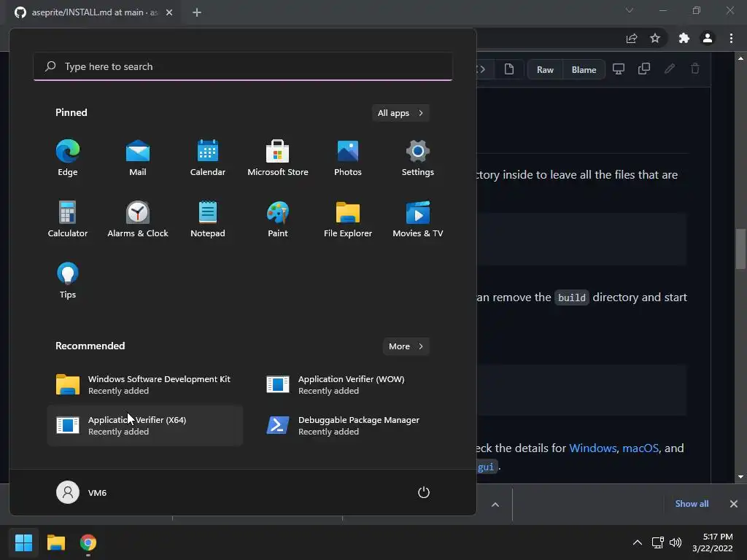This screenshot has height=560, width=747.
Task: Bookmark this page with the star
Action: click(655, 38)
